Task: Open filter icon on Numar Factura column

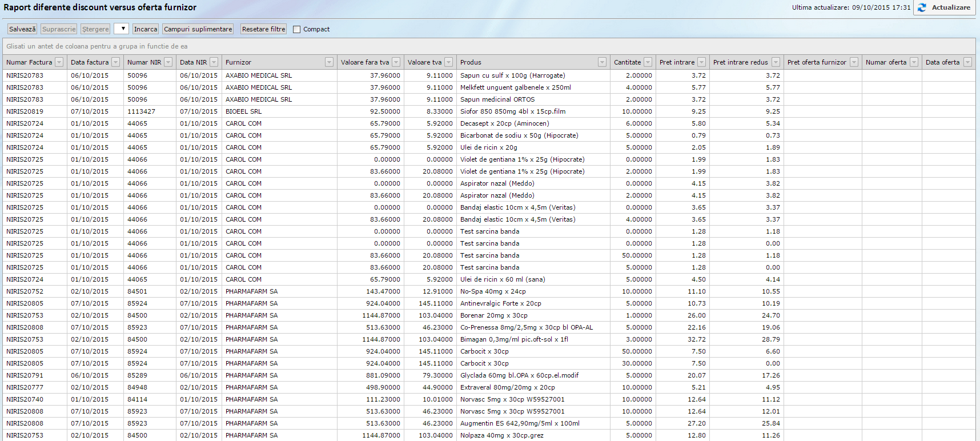Action: point(59,62)
